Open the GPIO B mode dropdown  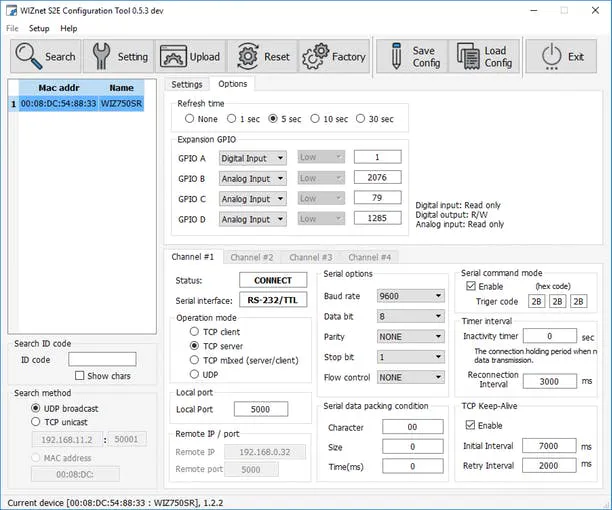pos(253,178)
